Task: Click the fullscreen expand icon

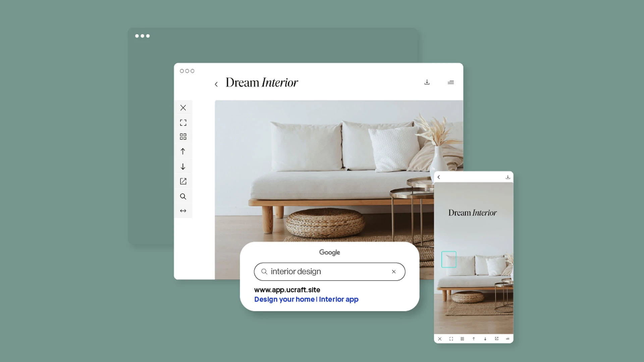Action: tap(183, 122)
